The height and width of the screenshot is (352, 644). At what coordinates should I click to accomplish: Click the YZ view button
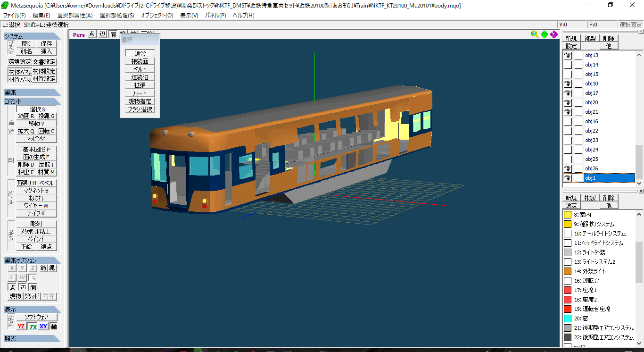(x=21, y=327)
